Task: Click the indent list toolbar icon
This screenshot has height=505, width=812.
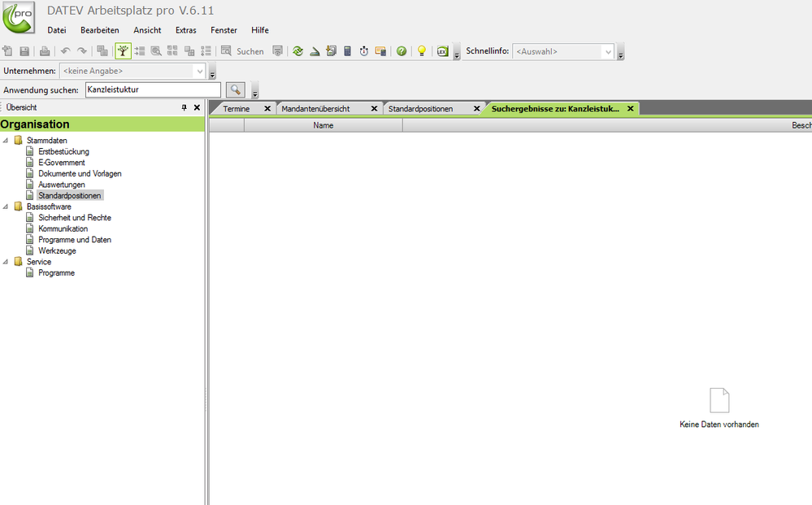Action: [140, 50]
